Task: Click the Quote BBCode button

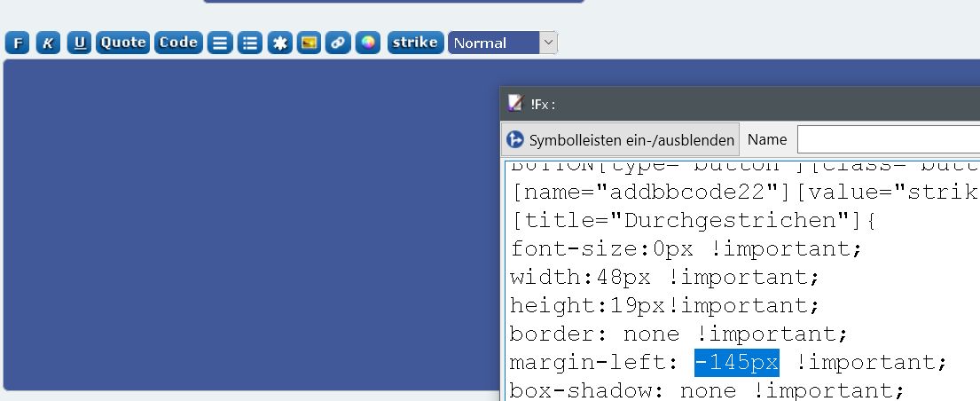Action: click(x=122, y=43)
